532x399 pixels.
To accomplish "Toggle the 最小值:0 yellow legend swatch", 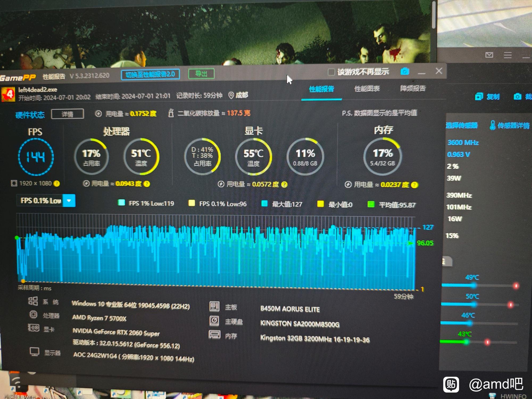I will point(321,204).
